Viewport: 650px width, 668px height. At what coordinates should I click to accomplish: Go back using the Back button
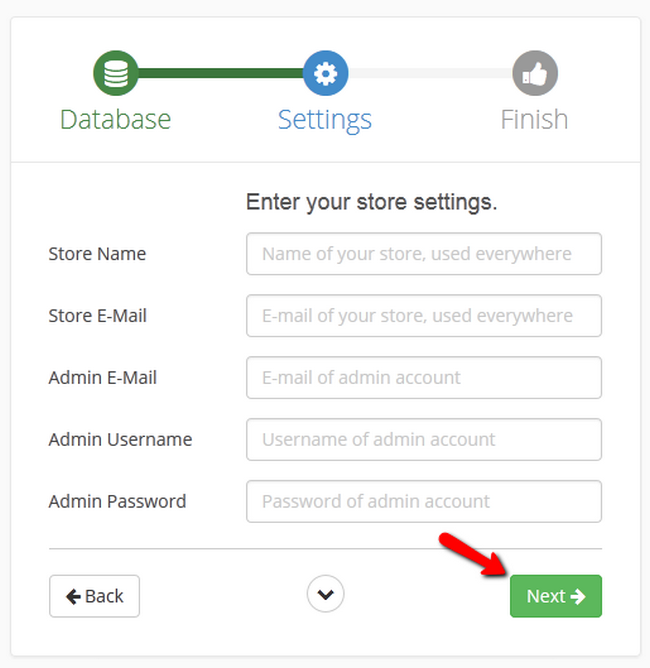pos(94,596)
